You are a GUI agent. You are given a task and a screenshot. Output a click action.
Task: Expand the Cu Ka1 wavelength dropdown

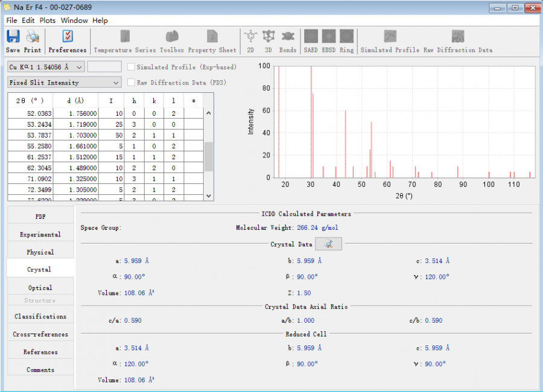coord(79,67)
